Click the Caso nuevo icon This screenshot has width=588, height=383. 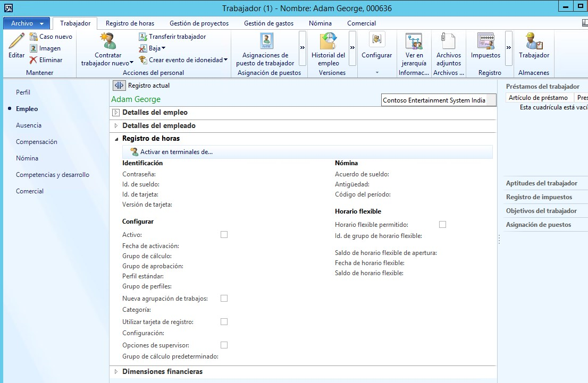coord(33,36)
